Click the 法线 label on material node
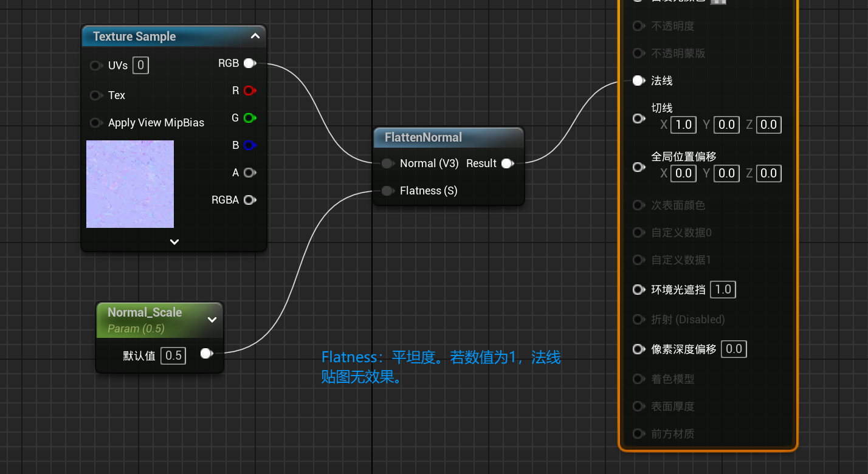 click(662, 80)
